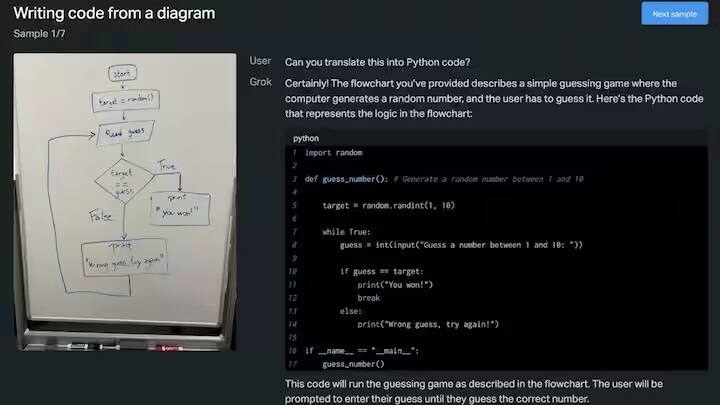Click the 'Read guess' box in the flowchart

(124, 133)
